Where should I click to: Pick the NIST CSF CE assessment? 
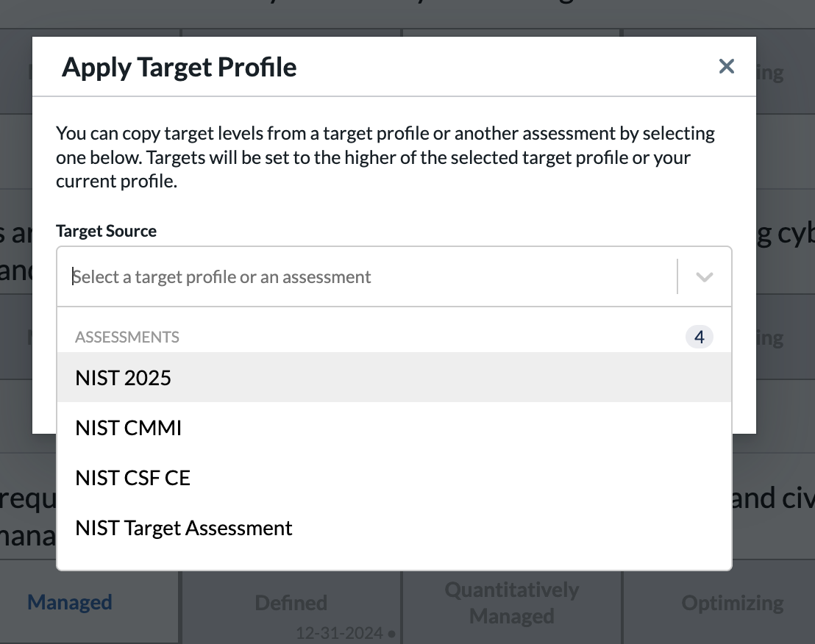click(394, 478)
